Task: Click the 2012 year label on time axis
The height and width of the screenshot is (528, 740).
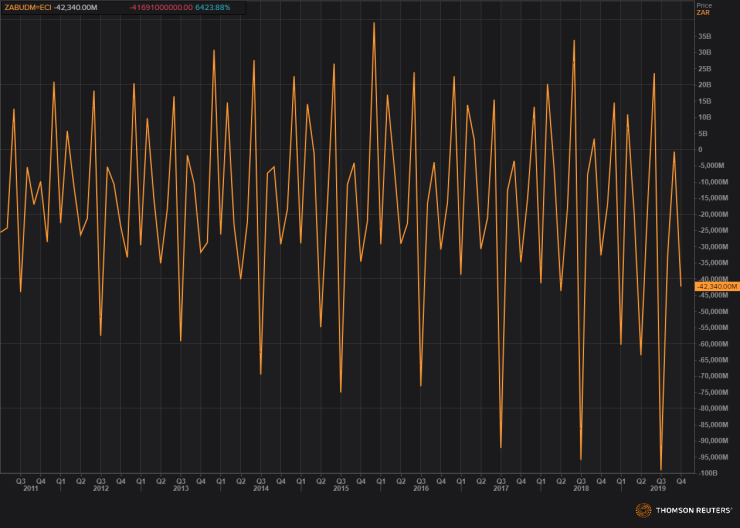Action: pos(101,488)
